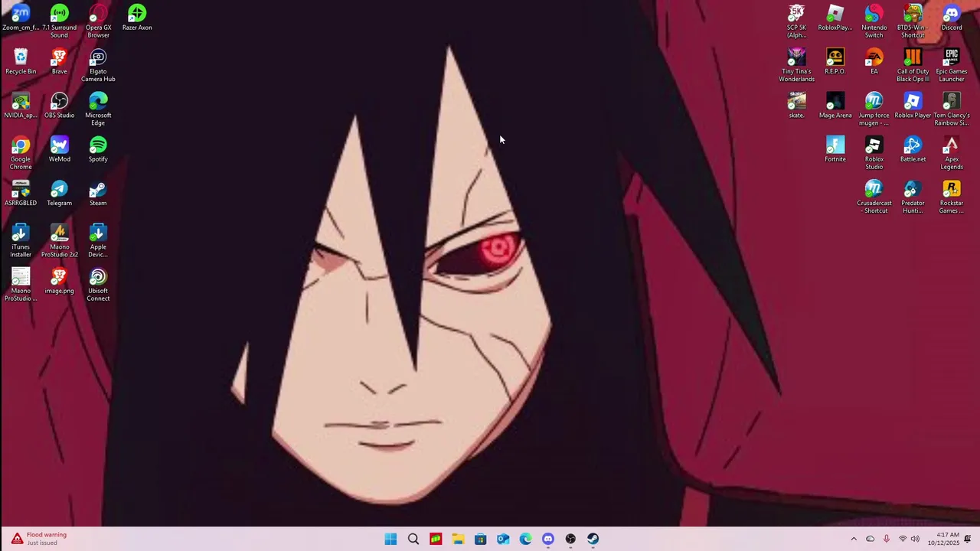Select the Maono ProStudio document file
The height and width of the screenshot is (551, 980).
21,285
